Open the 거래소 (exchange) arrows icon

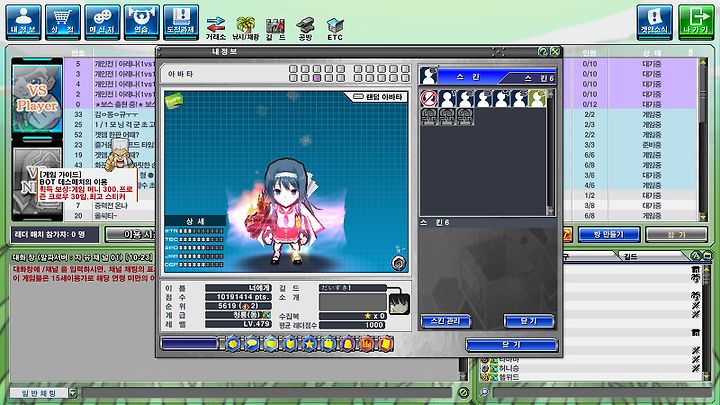pos(215,28)
